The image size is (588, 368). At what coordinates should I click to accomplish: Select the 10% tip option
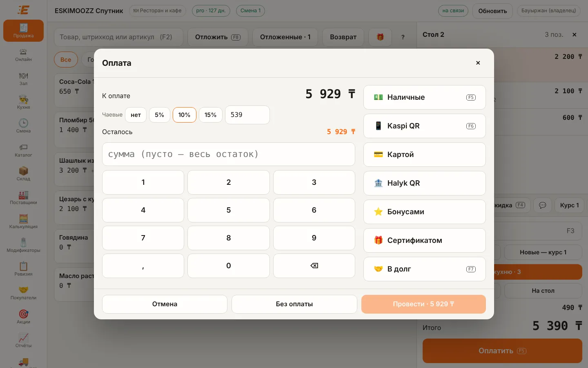[x=184, y=115]
